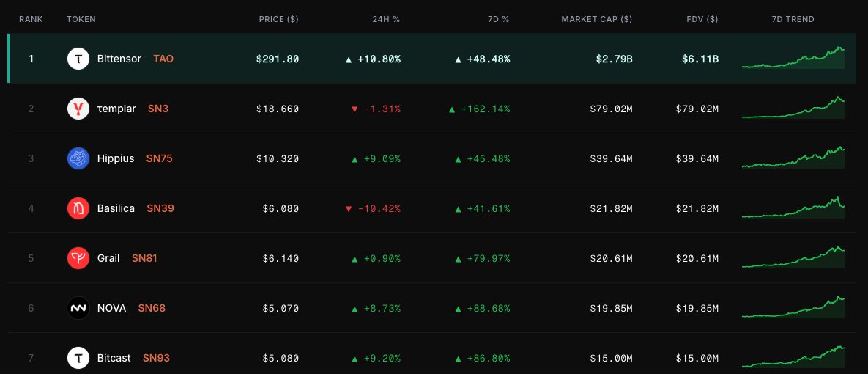The width and height of the screenshot is (868, 374).
Task: Sort by FDV ($) column header
Action: click(702, 19)
